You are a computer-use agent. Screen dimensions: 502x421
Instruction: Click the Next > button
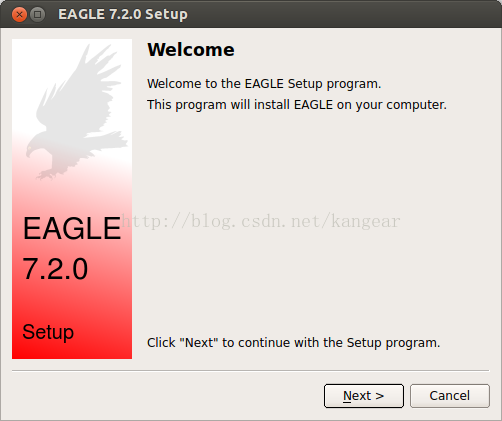[364, 396]
